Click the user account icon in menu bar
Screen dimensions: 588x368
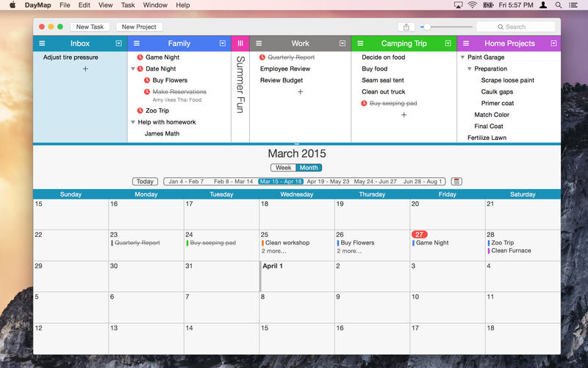[543, 5]
